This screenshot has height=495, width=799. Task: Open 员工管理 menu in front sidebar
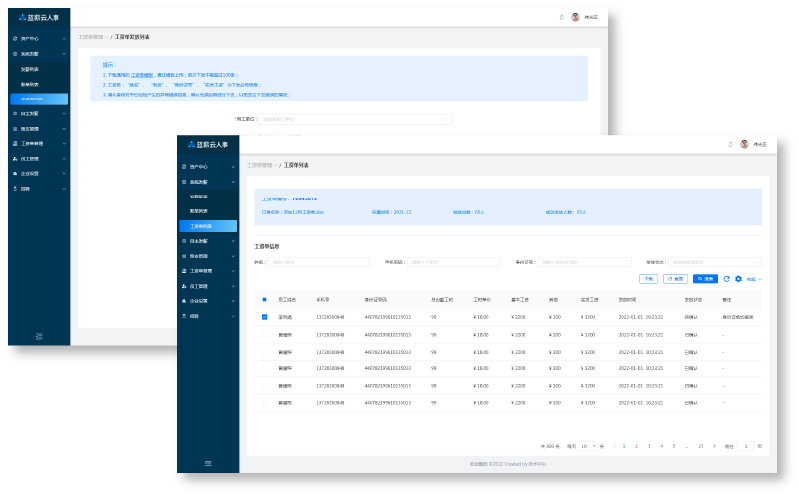[207, 285]
